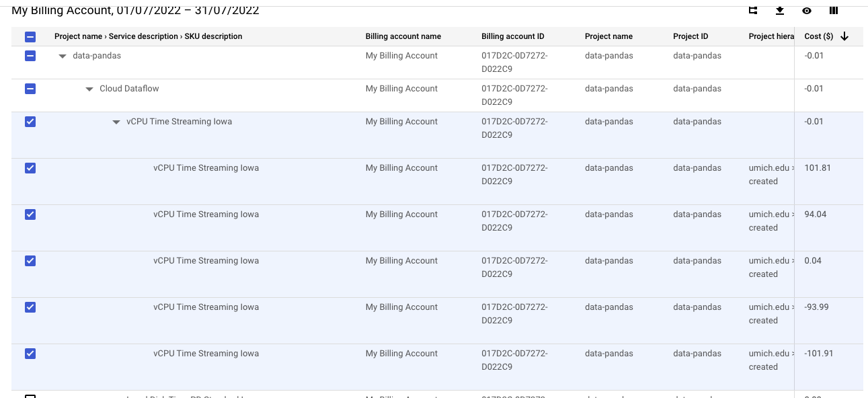Click the Project name › Service › SKU header
Viewport: 868px width, 398px height.
click(x=149, y=36)
